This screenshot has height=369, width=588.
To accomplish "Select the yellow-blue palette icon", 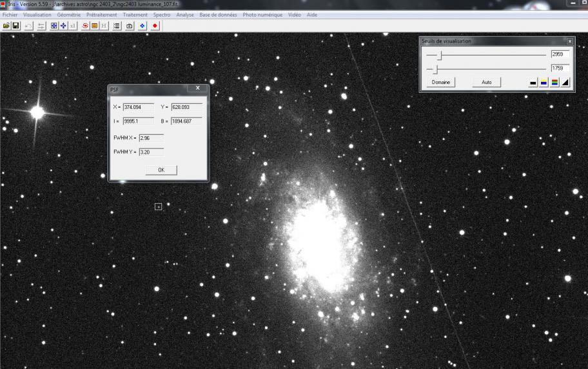I will 544,82.
